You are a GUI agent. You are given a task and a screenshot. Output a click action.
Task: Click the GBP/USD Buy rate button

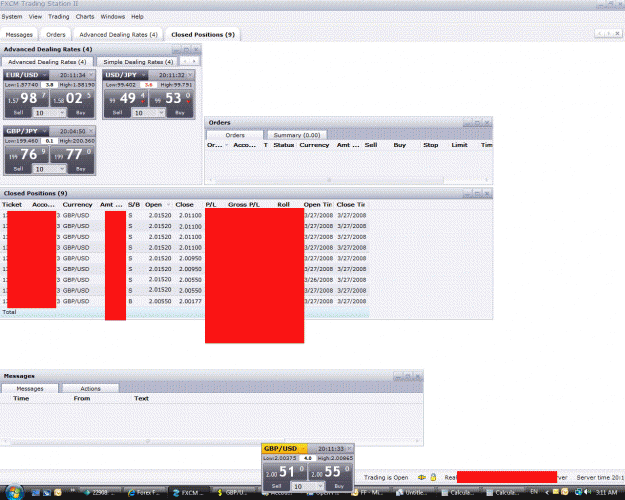coord(330,472)
